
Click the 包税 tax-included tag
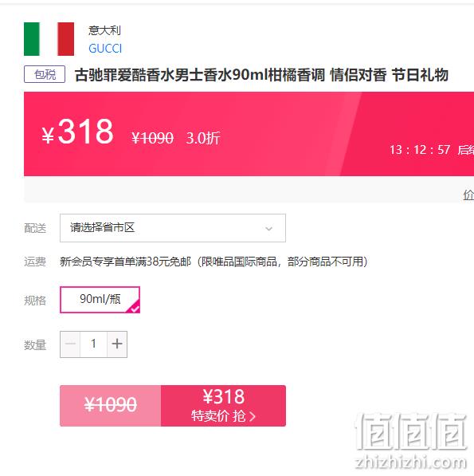[x=45, y=74]
